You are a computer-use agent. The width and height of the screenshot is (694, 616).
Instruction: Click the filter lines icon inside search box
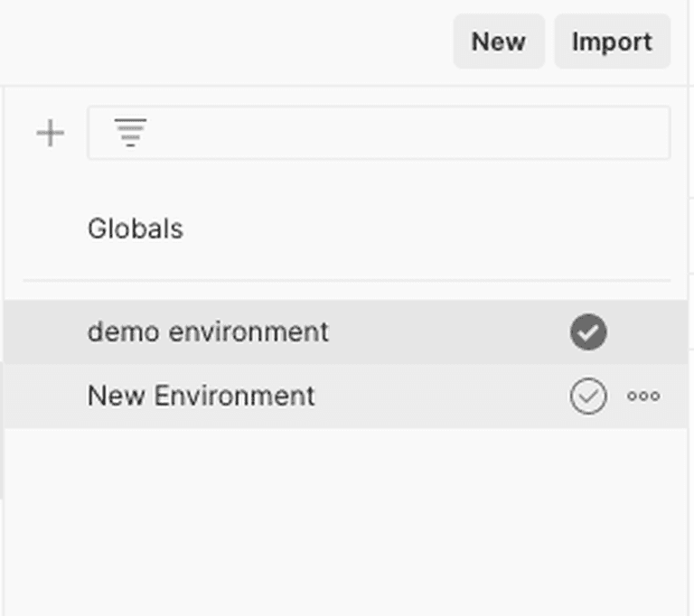pyautogui.click(x=130, y=132)
